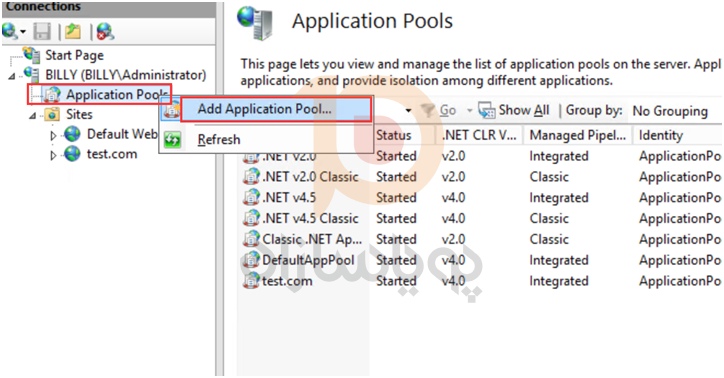Screen dimensions: 724x378
Task: Click the delete connection globe icon
Action: [105, 31]
